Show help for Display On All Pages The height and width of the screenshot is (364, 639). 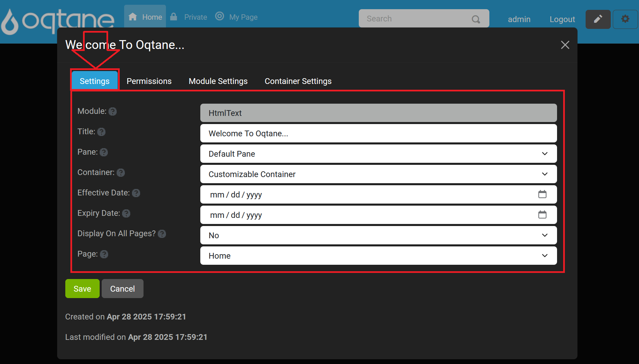[x=162, y=234]
